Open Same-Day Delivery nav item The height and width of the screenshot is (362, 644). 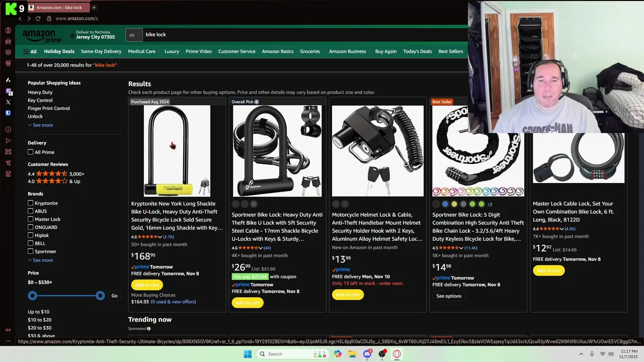101,51
